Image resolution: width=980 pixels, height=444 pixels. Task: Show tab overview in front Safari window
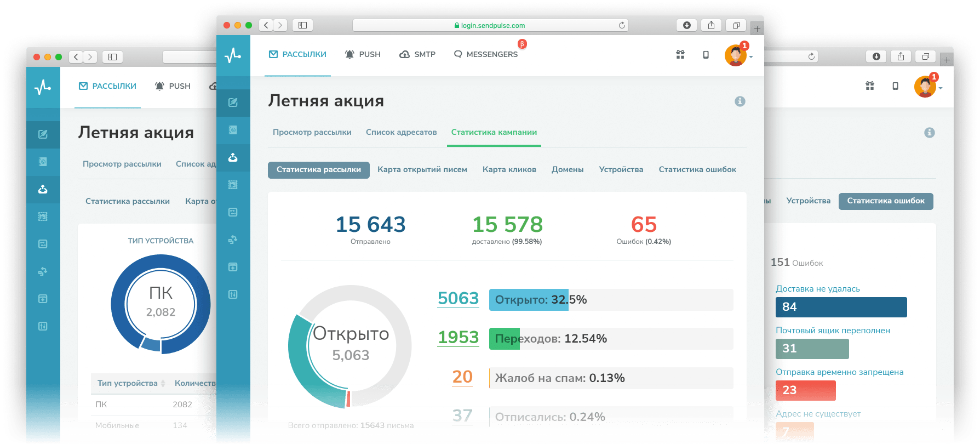tap(736, 25)
